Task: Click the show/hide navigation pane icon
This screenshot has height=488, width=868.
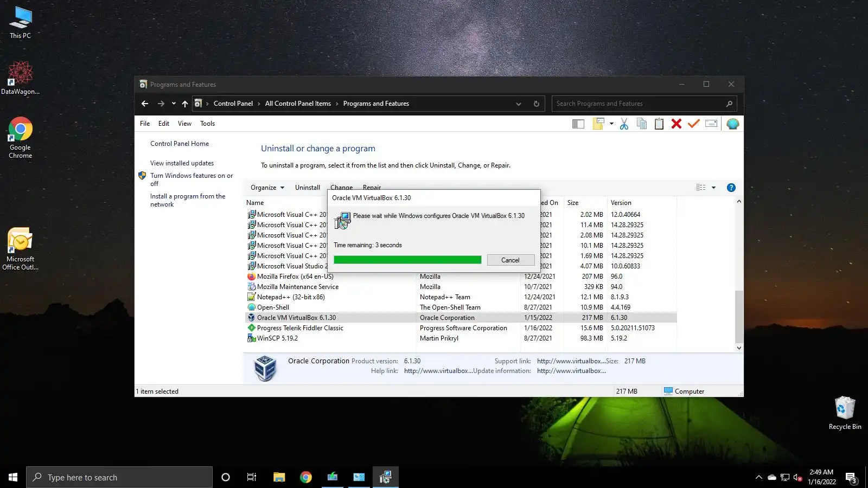Action: pos(578,124)
